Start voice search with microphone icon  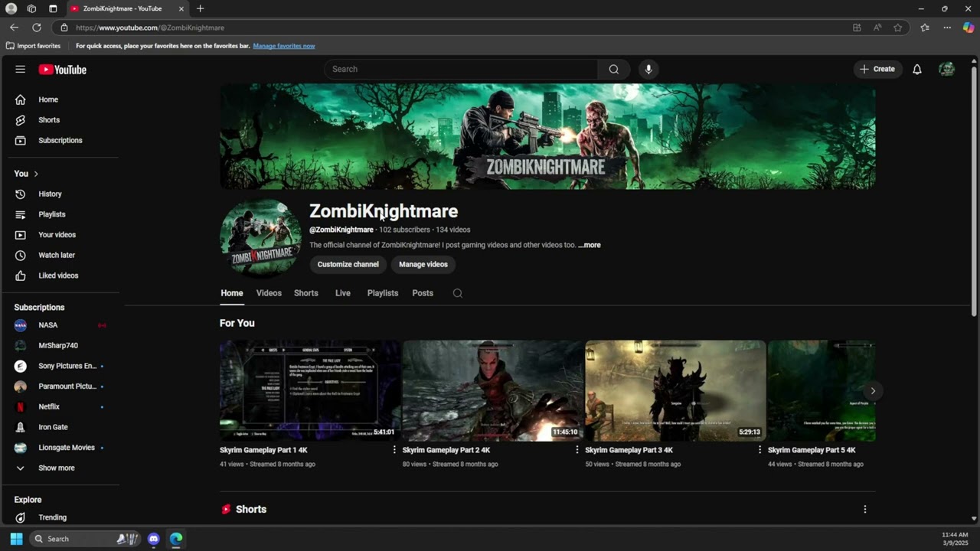[648, 69]
